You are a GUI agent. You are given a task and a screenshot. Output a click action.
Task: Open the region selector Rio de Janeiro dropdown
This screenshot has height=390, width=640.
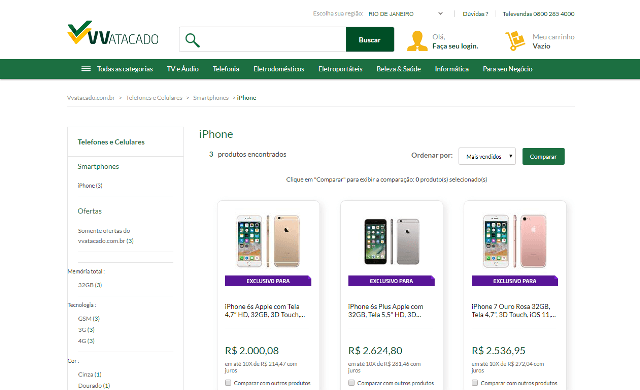coord(406,13)
